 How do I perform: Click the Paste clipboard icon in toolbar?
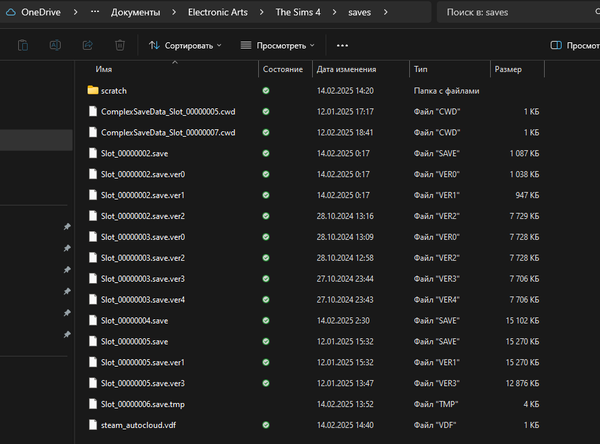[x=23, y=46]
